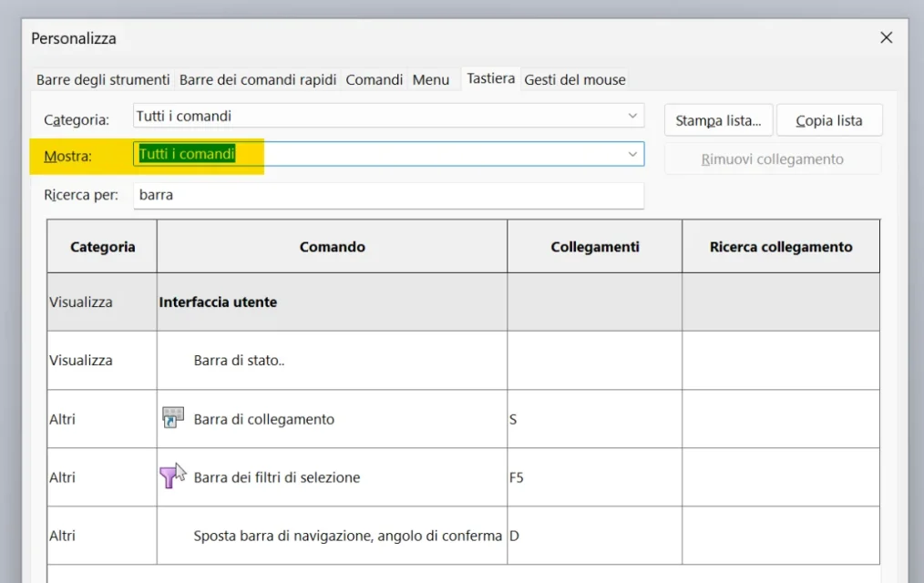924x583 pixels.
Task: Switch to Barre degli strumenti tab
Action: [103, 79]
